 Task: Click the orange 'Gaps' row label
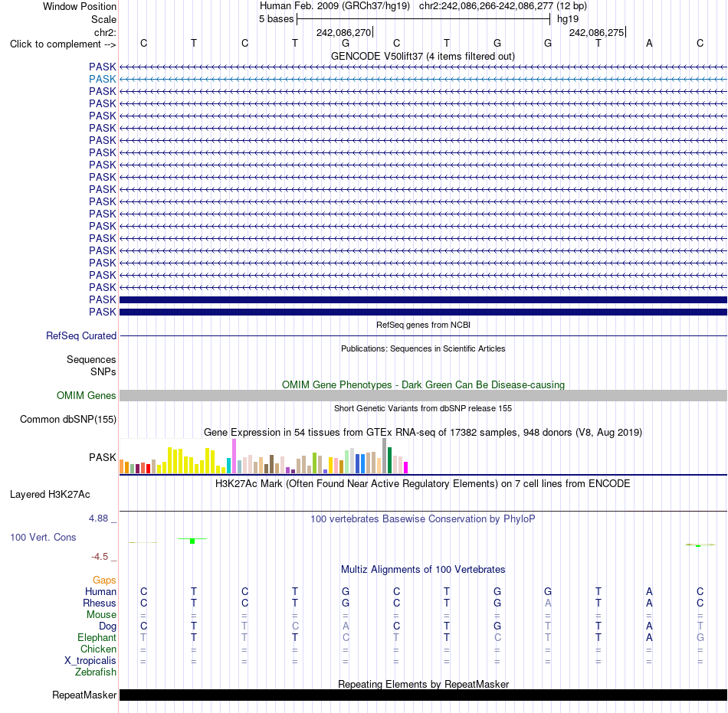click(104, 581)
